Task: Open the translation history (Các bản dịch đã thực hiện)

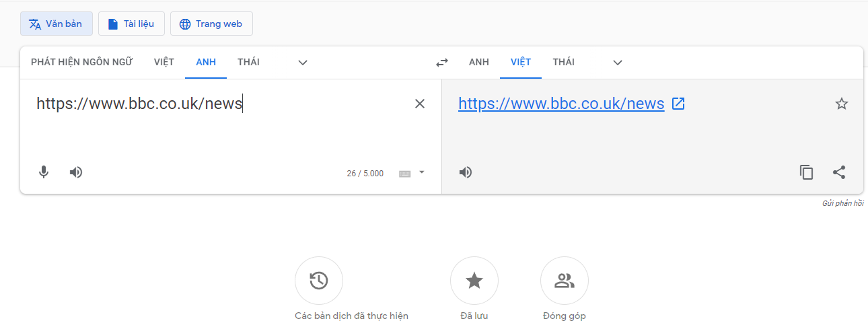Action: tap(319, 281)
